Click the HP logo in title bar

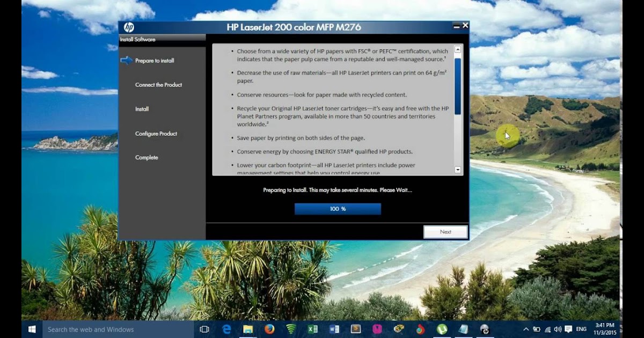click(x=129, y=27)
